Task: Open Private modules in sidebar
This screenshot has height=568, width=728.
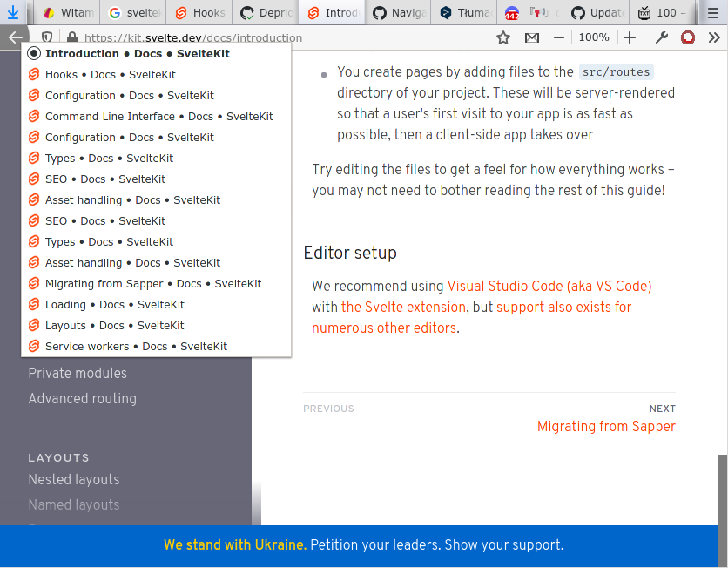Action: [x=78, y=374]
